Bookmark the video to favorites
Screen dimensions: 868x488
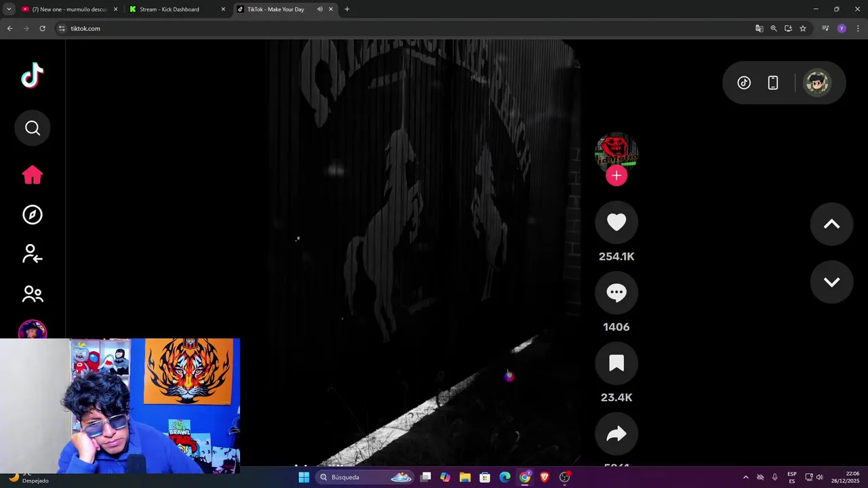coord(616,363)
